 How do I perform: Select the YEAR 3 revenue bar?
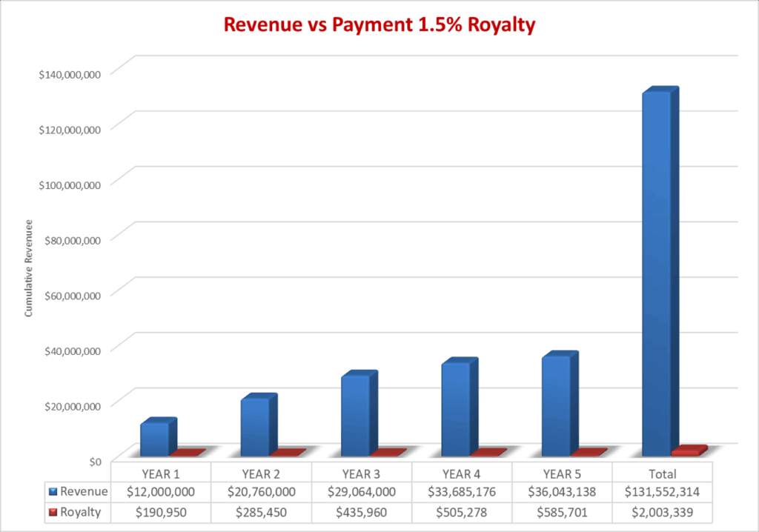pyautogui.click(x=355, y=415)
